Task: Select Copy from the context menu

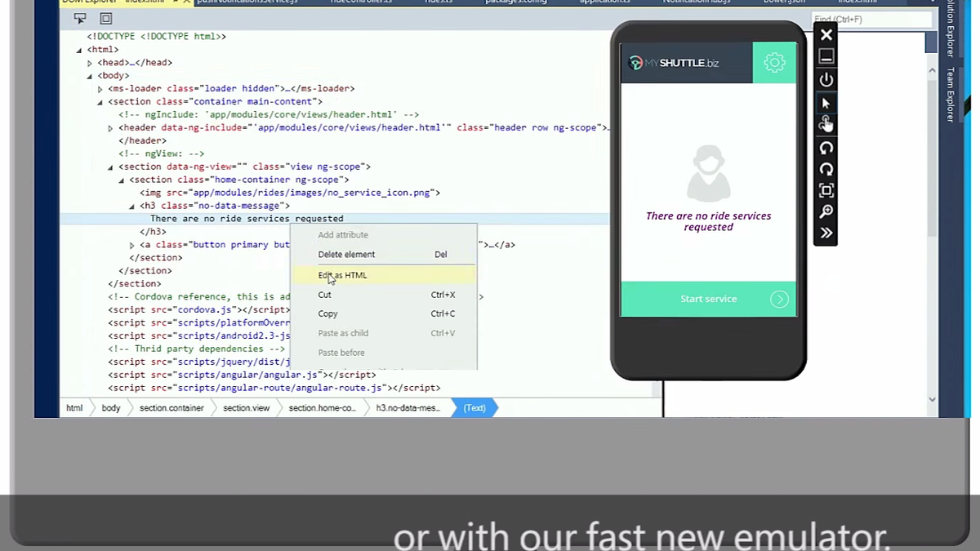Action: pyautogui.click(x=384, y=313)
